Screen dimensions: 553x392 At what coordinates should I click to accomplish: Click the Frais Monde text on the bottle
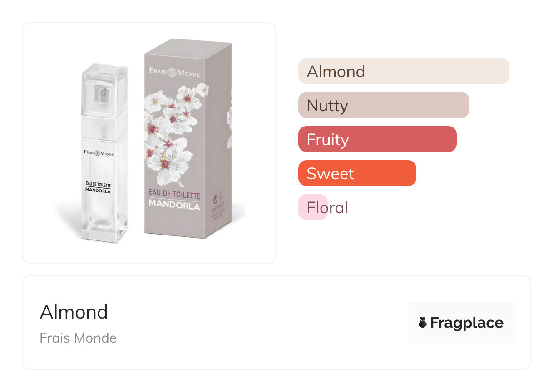click(99, 154)
